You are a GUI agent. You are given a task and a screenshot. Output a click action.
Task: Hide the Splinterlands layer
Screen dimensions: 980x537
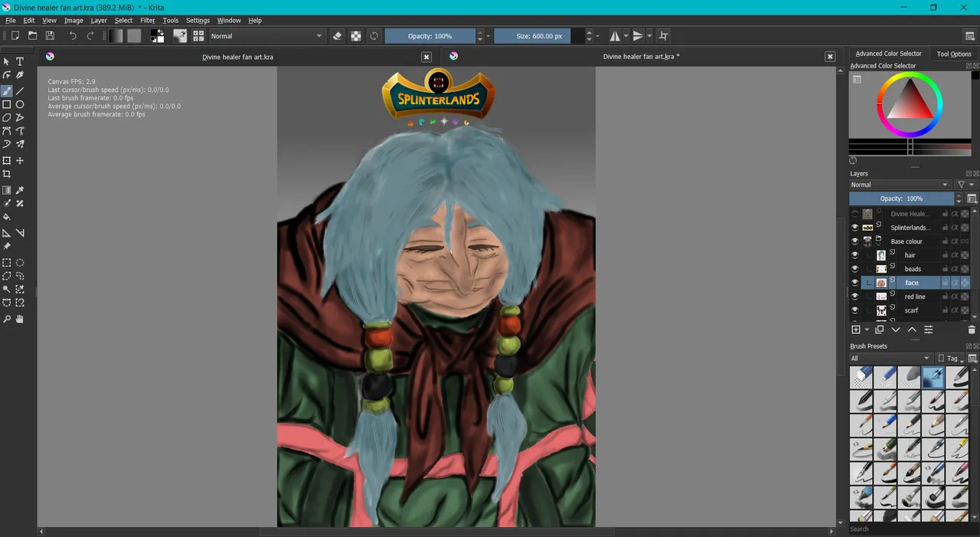tap(854, 228)
